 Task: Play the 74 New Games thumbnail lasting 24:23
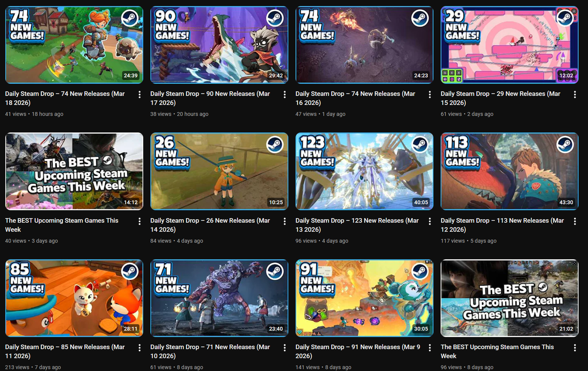(x=364, y=45)
